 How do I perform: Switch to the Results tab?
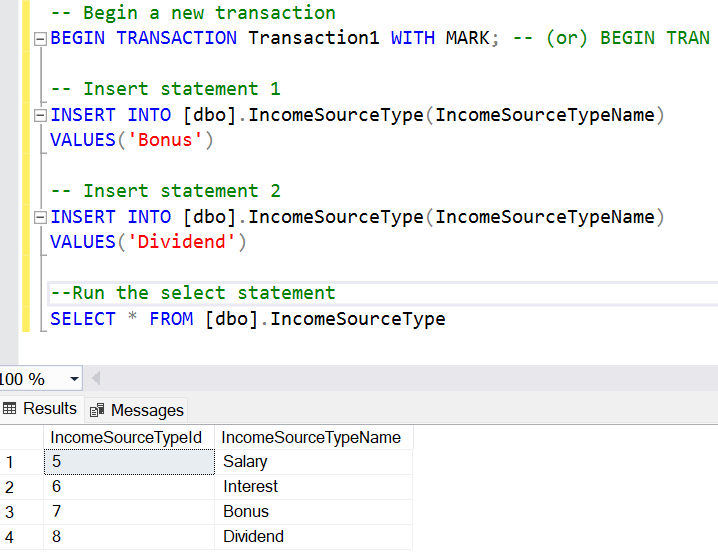pos(49,409)
